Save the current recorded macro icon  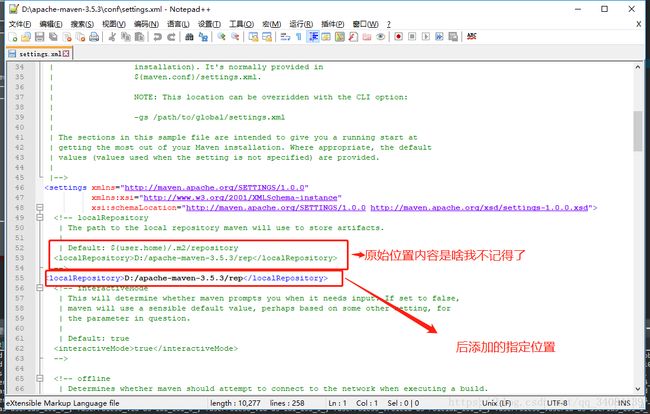(x=453, y=37)
